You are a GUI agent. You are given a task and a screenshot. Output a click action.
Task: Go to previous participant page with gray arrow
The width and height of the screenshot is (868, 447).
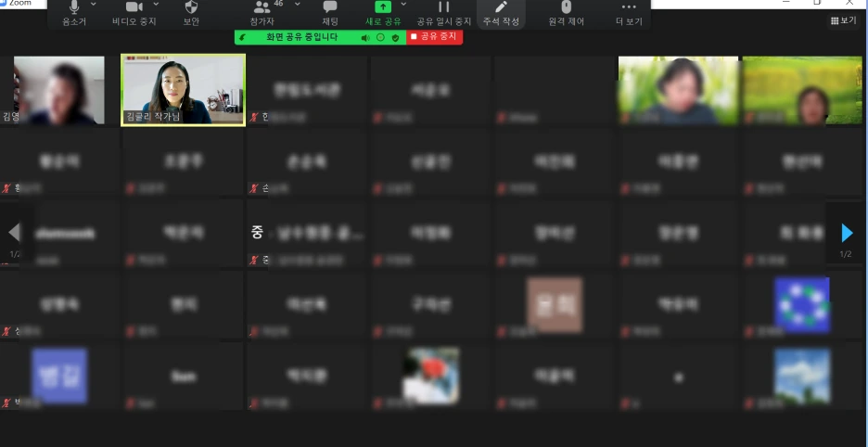pos(14,233)
